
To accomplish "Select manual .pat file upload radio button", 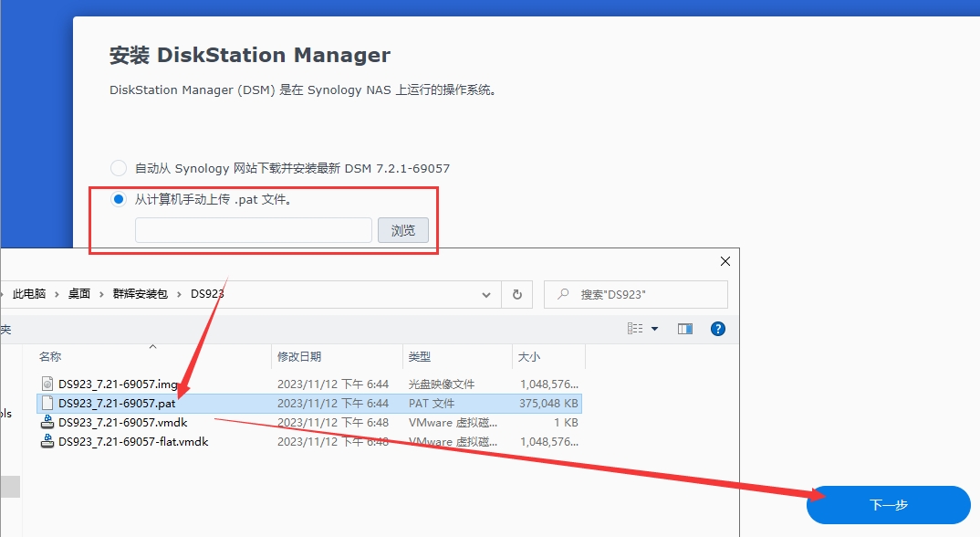I will click(119, 199).
